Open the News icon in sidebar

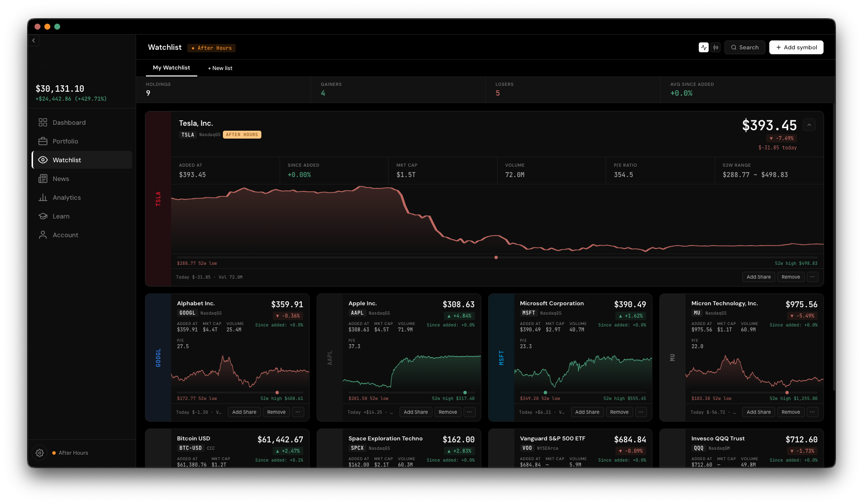(x=43, y=179)
